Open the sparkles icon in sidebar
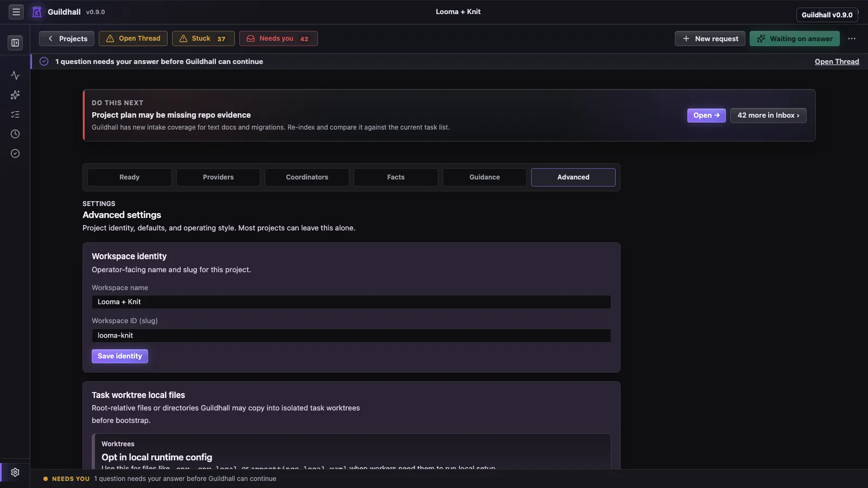 (15, 95)
